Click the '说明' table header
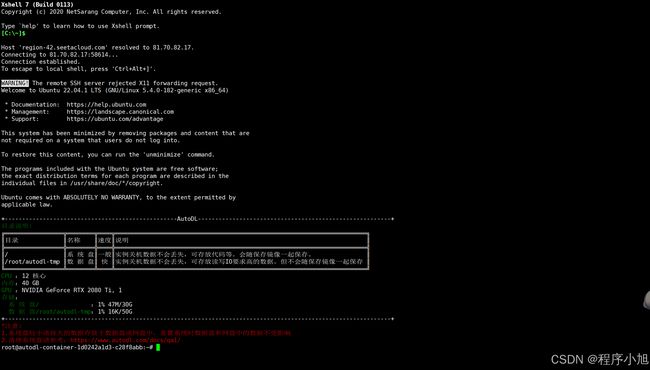This screenshot has height=370, width=650. 122,240
